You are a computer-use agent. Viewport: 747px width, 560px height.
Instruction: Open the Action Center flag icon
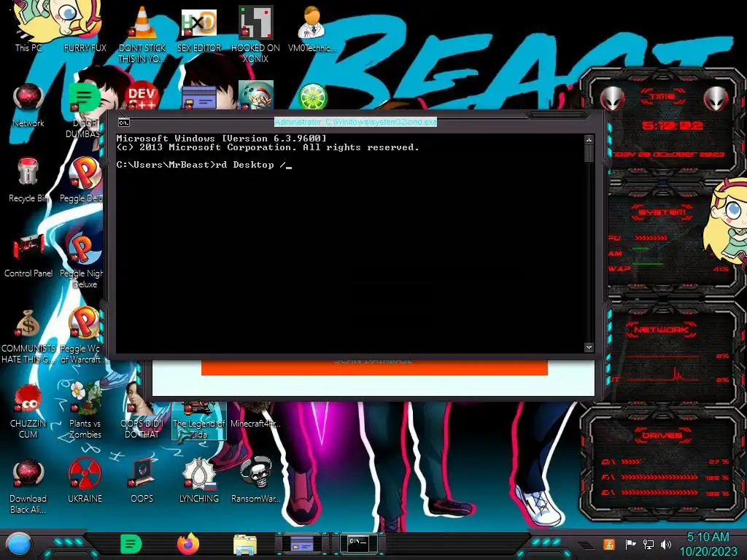[x=631, y=544]
